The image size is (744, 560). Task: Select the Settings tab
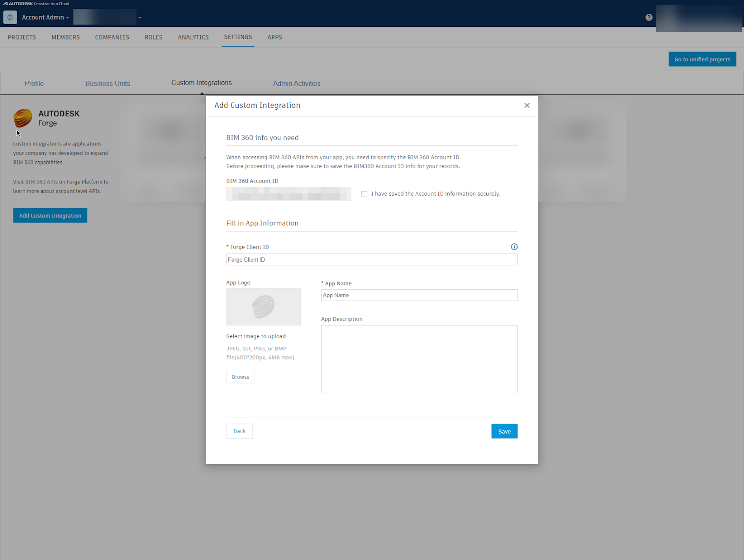tap(238, 37)
